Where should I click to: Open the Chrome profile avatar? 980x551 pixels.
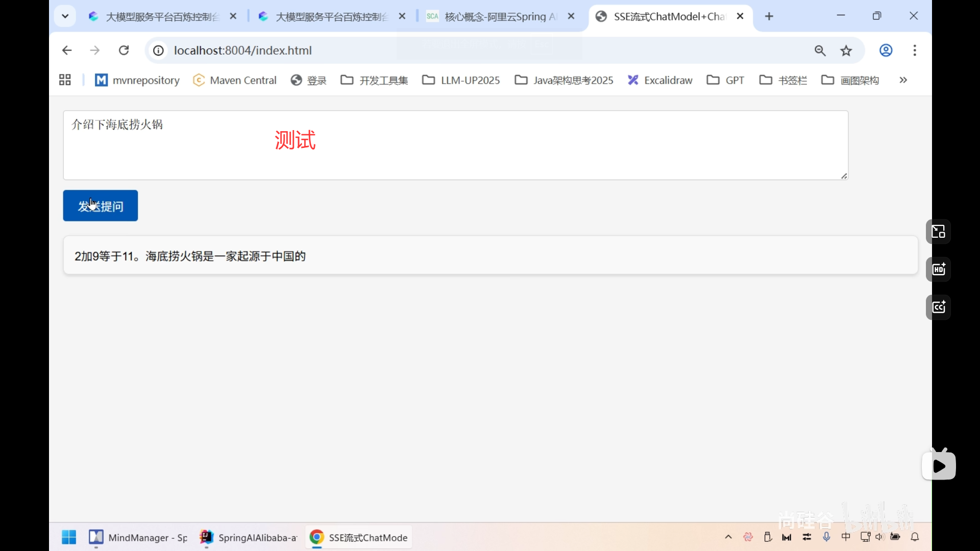(886, 50)
